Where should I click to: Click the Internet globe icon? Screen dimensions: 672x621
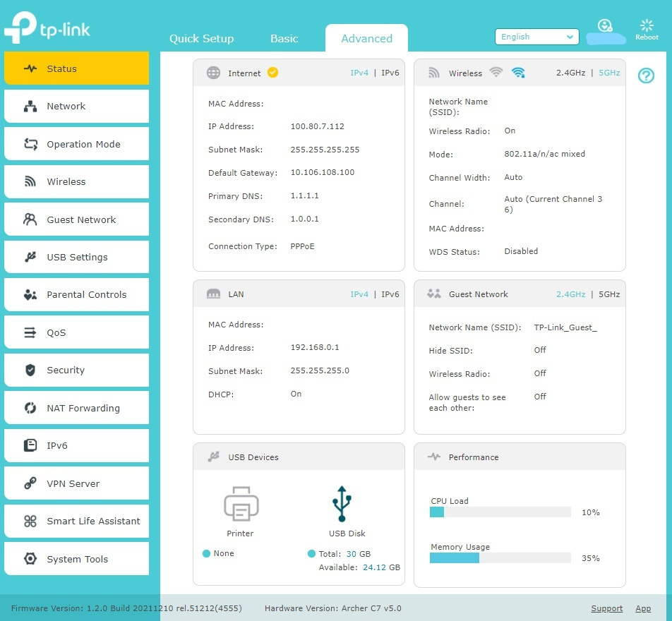(213, 73)
